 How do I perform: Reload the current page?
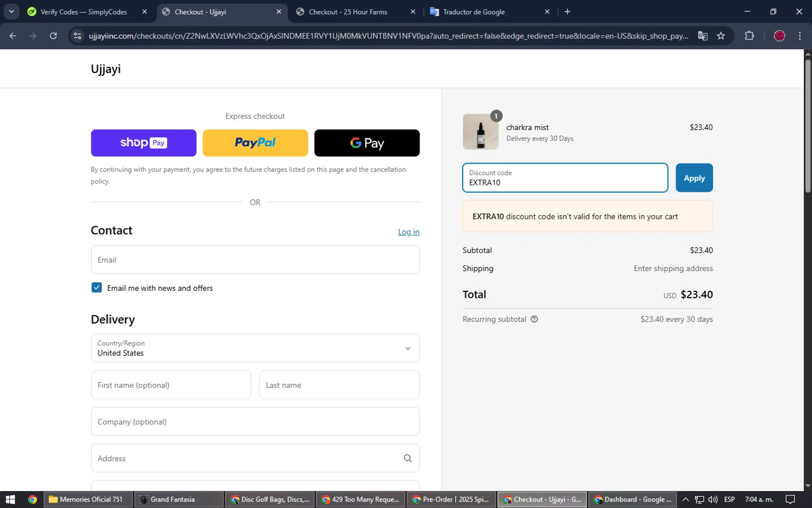(53, 36)
